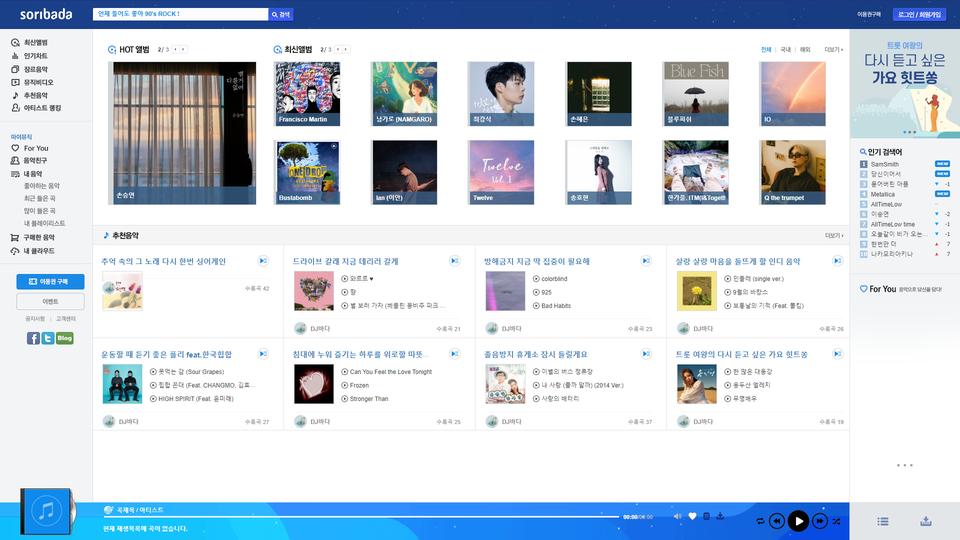Image resolution: width=960 pixels, height=540 pixels.
Task: Play the 추억 속의 그 노래 playlist icon
Action: pos(263,261)
